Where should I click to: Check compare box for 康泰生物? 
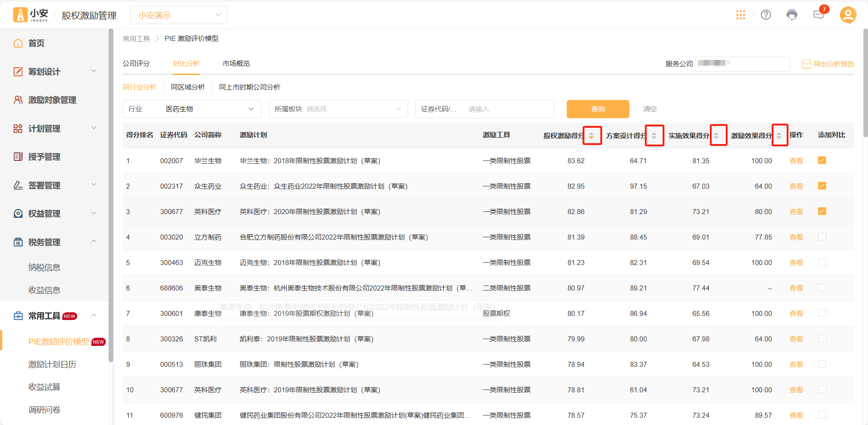tap(822, 313)
